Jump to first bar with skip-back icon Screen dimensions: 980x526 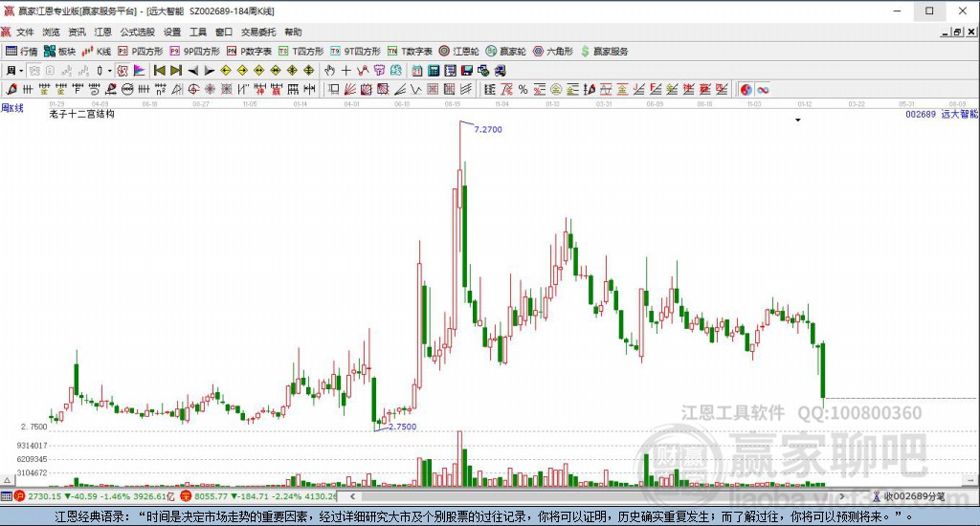[160, 71]
